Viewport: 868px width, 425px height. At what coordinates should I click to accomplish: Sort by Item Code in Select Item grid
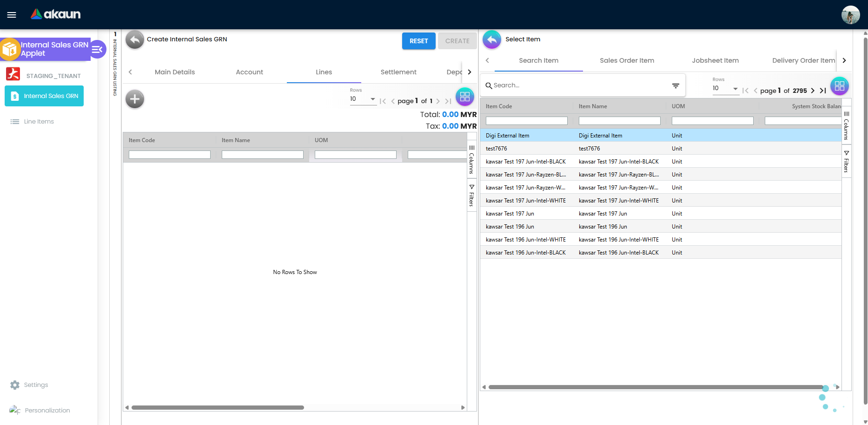pyautogui.click(x=499, y=106)
